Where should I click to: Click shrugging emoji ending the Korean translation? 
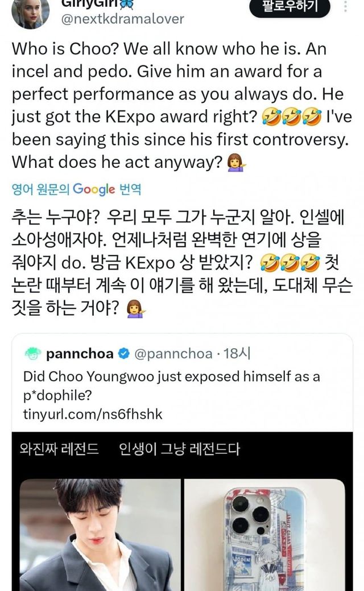coord(135,308)
